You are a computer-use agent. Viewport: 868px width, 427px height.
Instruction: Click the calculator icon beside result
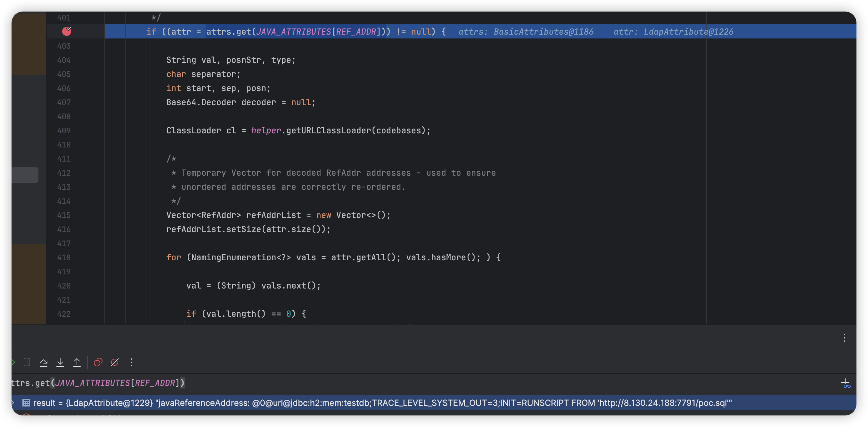click(26, 403)
